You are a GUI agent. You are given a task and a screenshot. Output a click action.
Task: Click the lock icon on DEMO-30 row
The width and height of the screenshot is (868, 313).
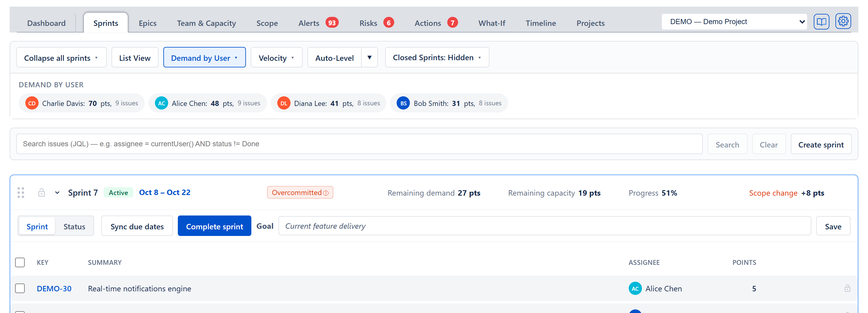coord(847,288)
